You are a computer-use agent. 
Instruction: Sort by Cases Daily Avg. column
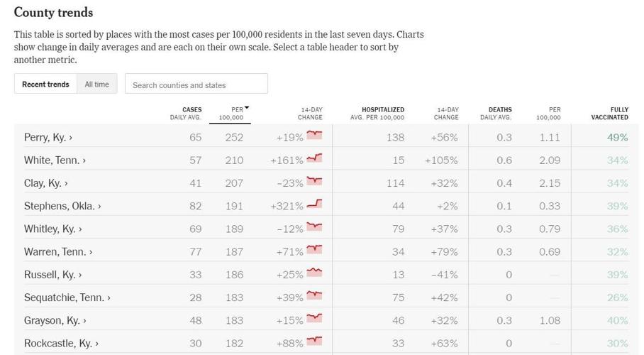(x=186, y=114)
